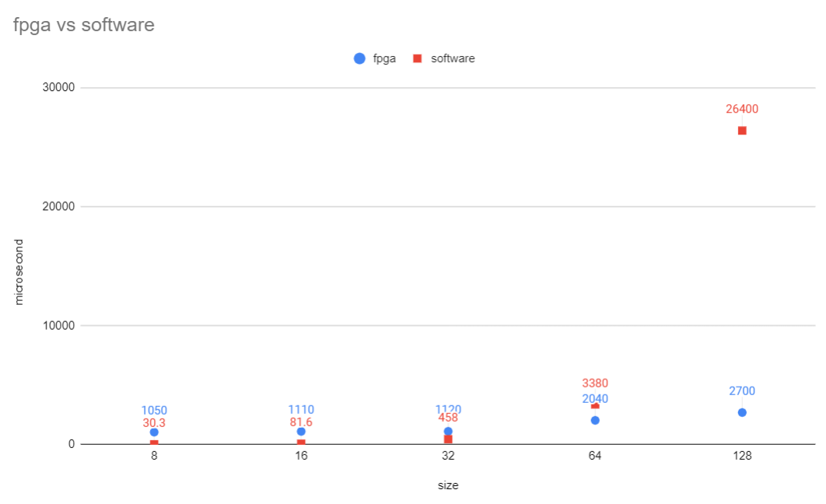The image size is (826, 504).
Task: Click the 3380 data label
Action: pos(595,383)
